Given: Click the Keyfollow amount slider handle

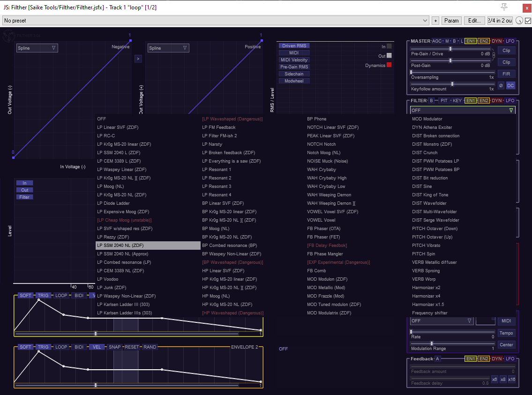Looking at the screenshot, I should point(452,84).
